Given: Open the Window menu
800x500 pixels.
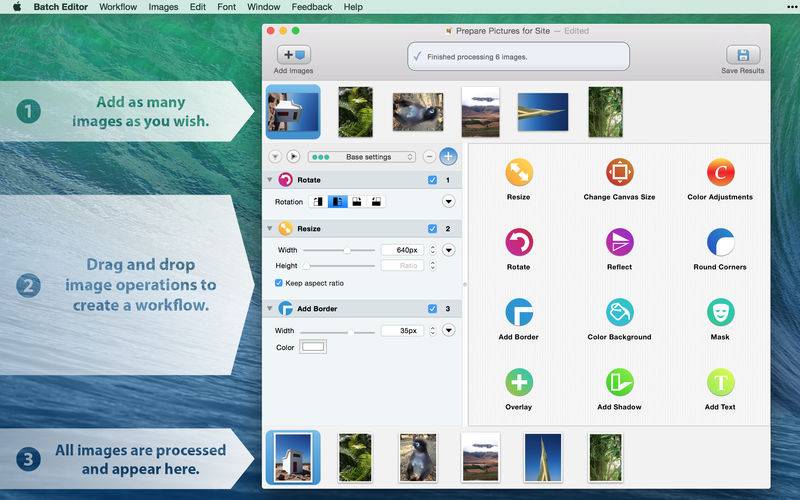Looking at the screenshot, I should point(264,7).
